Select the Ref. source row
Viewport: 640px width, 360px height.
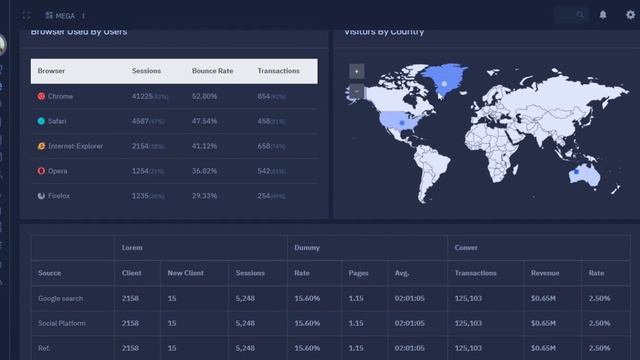tap(44, 348)
